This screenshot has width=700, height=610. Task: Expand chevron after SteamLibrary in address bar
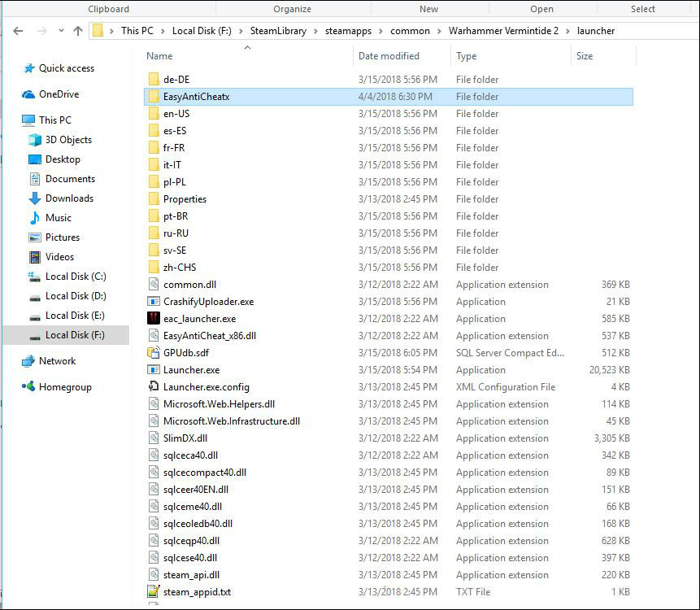click(x=316, y=31)
